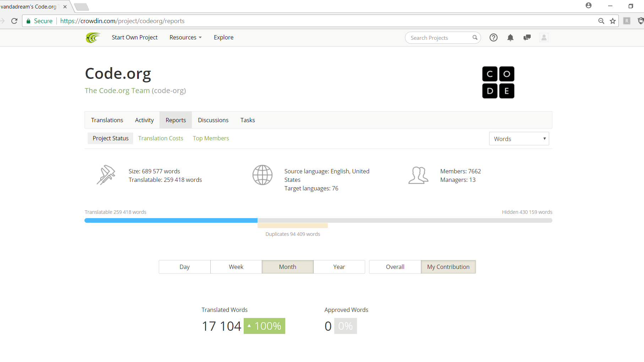Click the Chrome account profile icon
This screenshot has width=644, height=362.
pyautogui.click(x=589, y=5)
